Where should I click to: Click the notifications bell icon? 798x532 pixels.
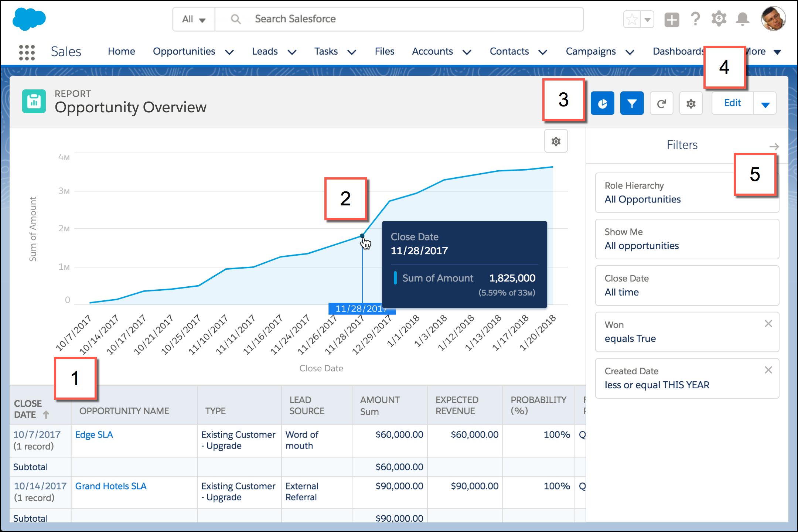(744, 19)
